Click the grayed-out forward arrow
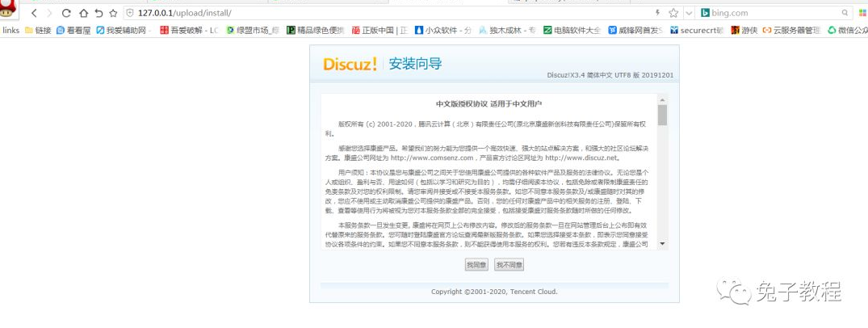The image size is (868, 328). tap(50, 13)
